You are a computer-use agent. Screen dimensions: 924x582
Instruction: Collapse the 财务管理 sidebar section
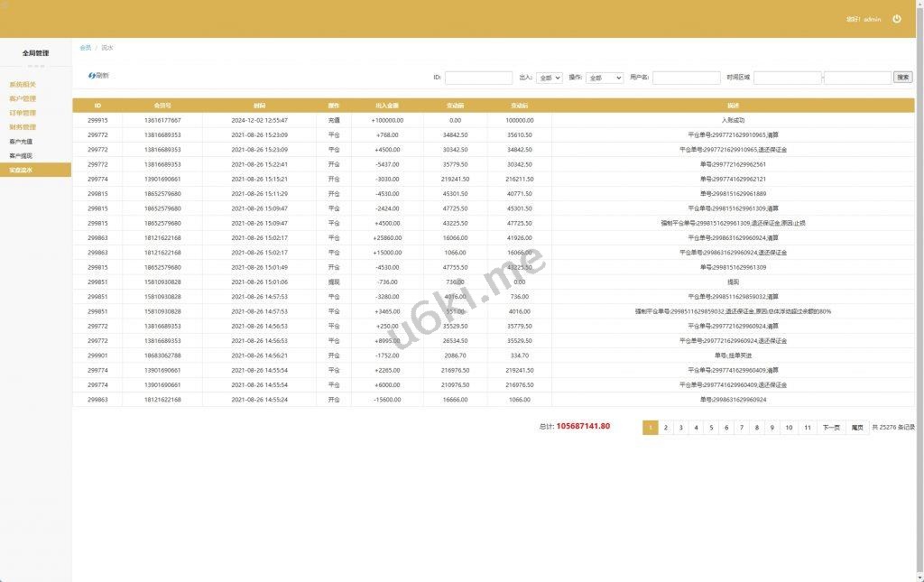[23, 128]
